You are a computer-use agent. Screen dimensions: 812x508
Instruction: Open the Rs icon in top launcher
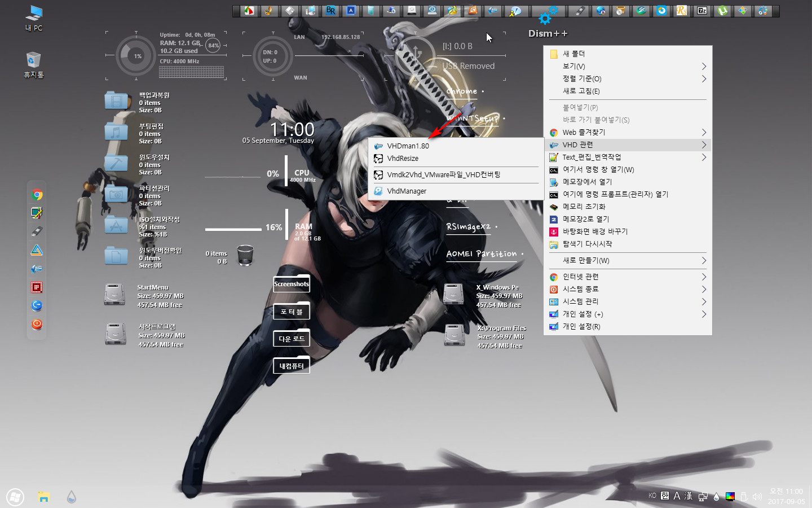(x=682, y=10)
